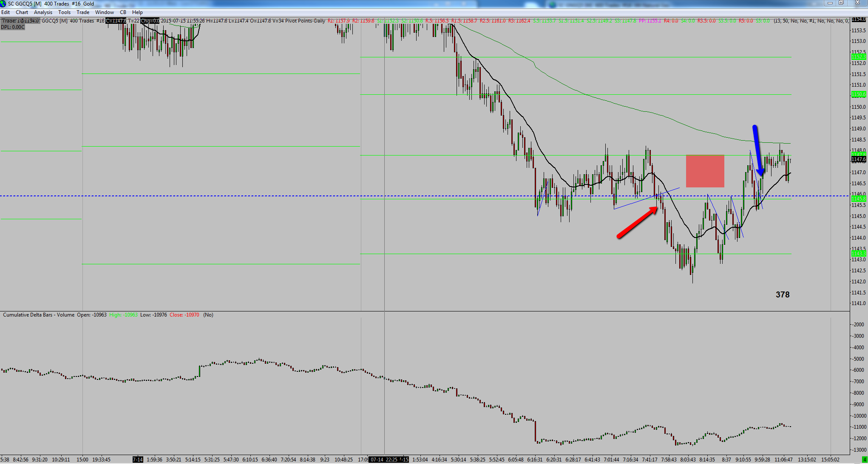Click the "S3: 1147.8" pivot value in header
Screen dimensions: 868x464
pos(626,21)
